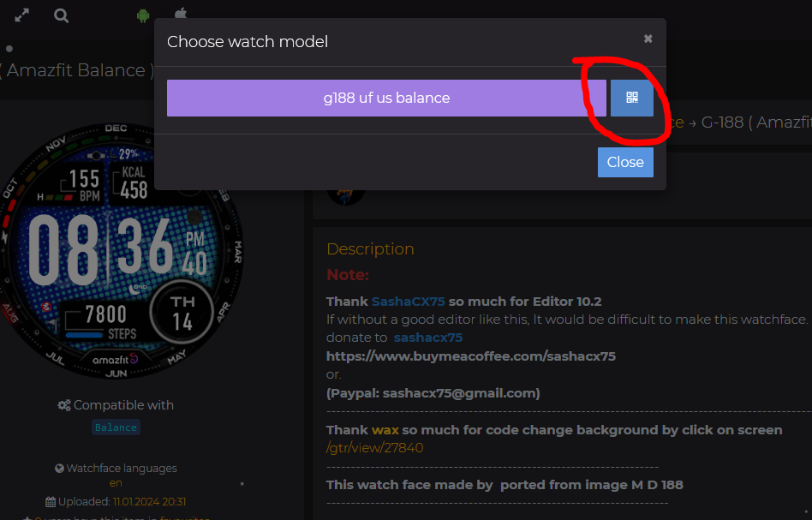Click the Compatible with gears icon
The image size is (812, 520).
(x=63, y=405)
